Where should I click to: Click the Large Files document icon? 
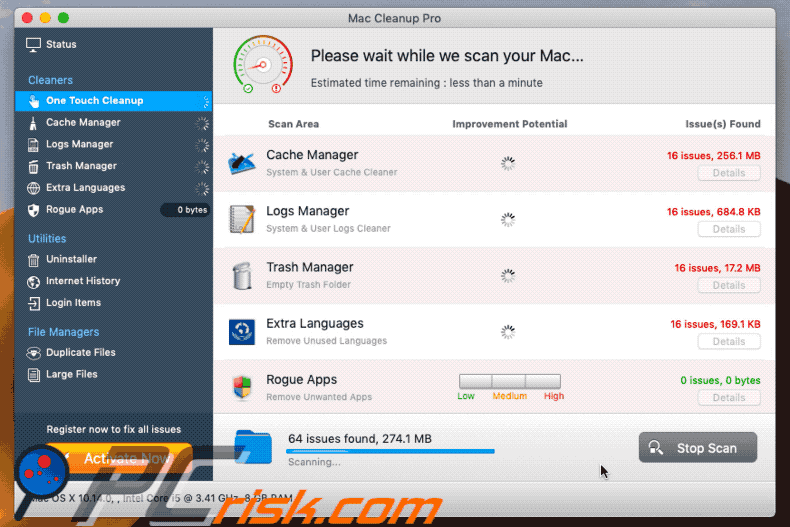pyautogui.click(x=34, y=375)
